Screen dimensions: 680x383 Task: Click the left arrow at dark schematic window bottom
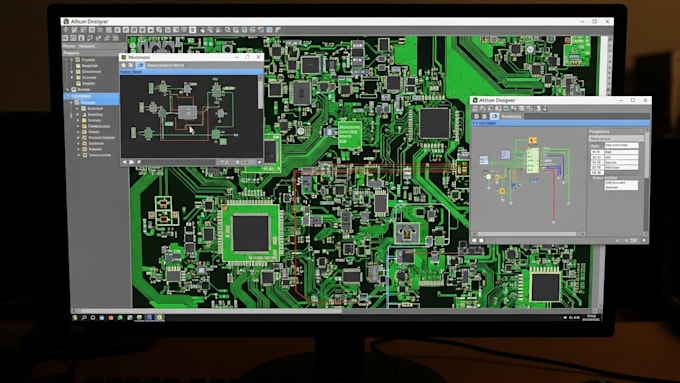[124, 162]
